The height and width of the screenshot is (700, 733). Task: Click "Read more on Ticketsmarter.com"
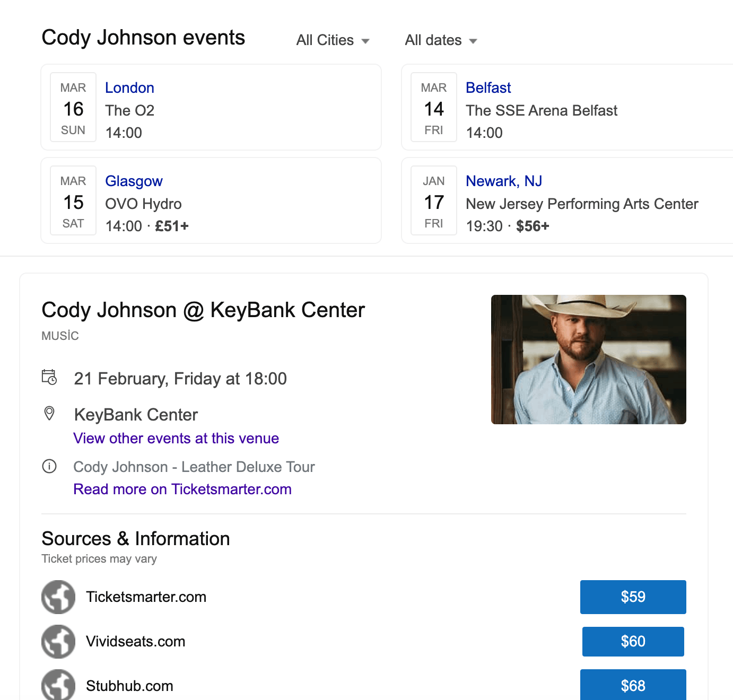(x=182, y=489)
